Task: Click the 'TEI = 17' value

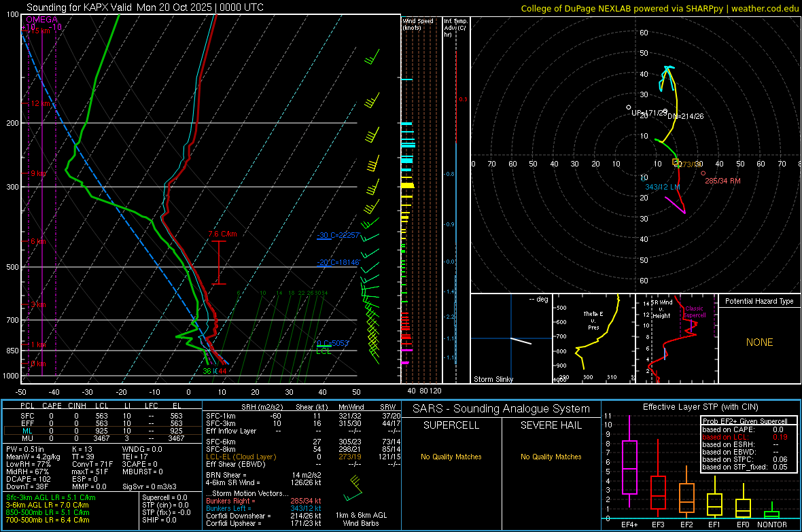Action: (135, 457)
